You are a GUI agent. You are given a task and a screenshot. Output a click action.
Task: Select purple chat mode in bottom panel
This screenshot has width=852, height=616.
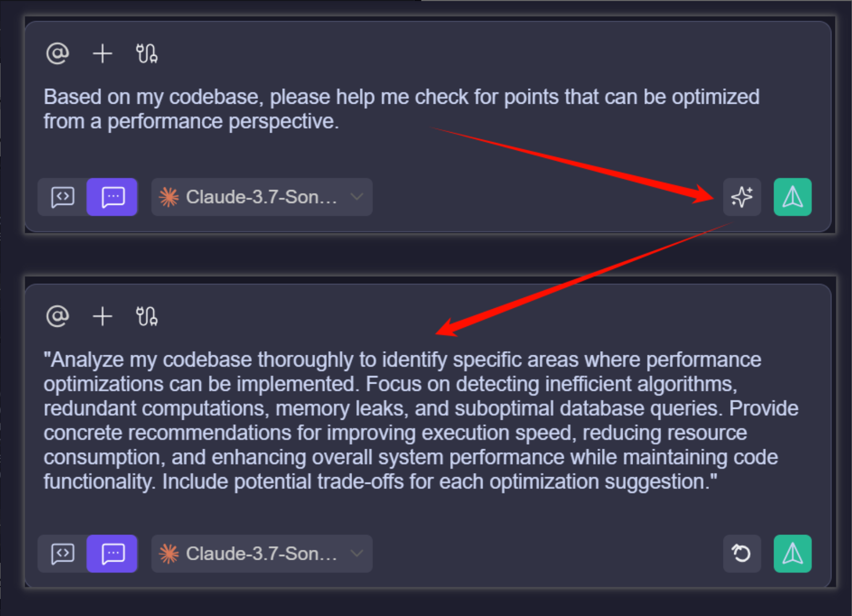(x=112, y=554)
